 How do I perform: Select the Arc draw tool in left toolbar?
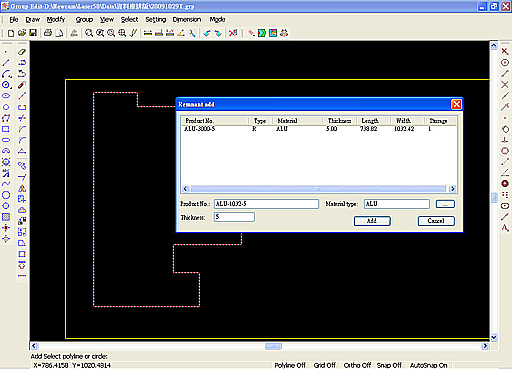(x=6, y=74)
